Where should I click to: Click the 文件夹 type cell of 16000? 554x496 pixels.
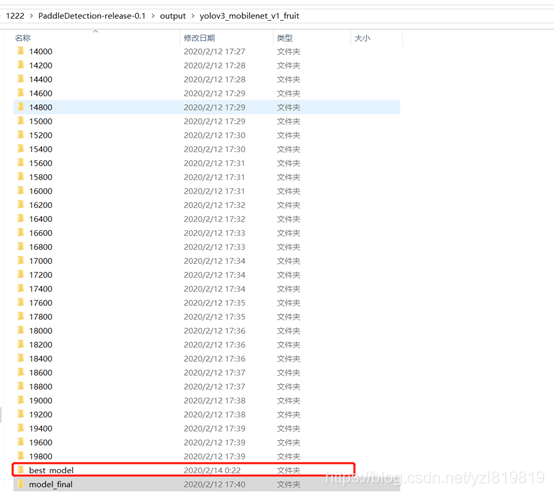[288, 191]
